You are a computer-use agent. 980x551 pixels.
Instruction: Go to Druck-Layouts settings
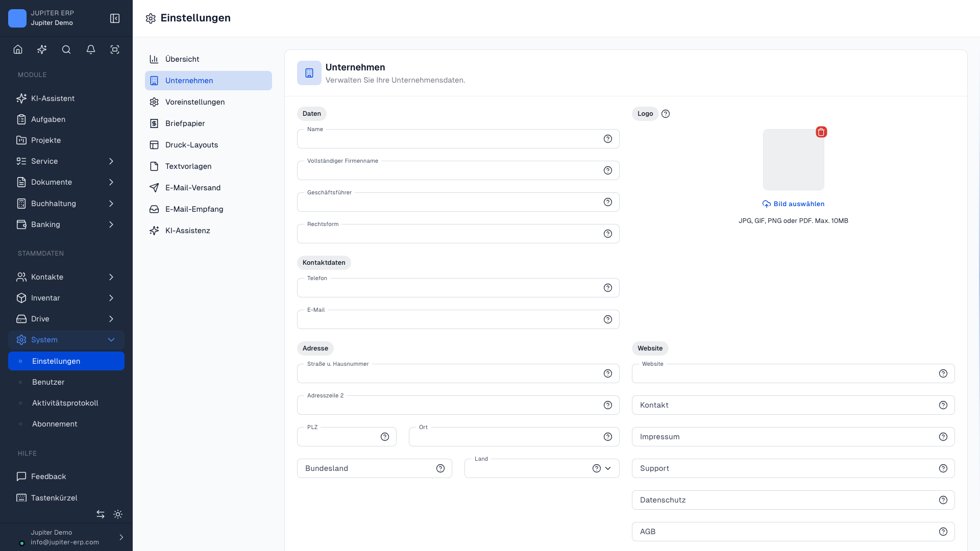(x=208, y=145)
